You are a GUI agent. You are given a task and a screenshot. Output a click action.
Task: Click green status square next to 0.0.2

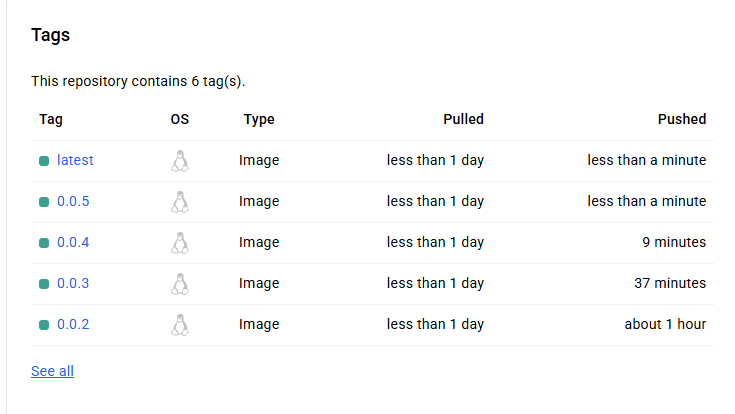click(44, 325)
